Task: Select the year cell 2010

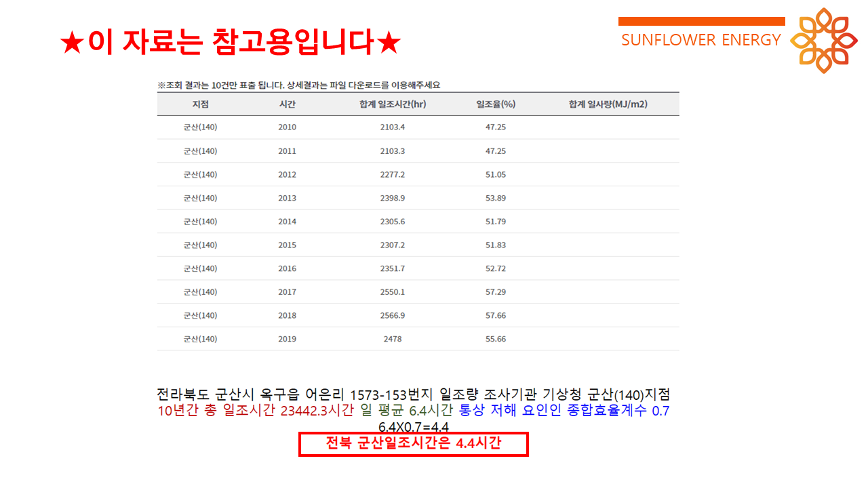Action: click(x=288, y=127)
